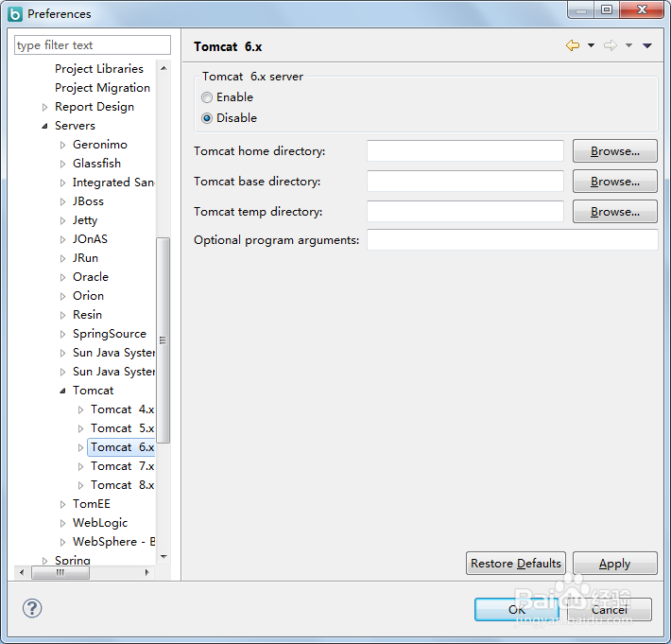The image size is (671, 644).
Task: Minimize the Preferences window
Action: [x=581, y=10]
